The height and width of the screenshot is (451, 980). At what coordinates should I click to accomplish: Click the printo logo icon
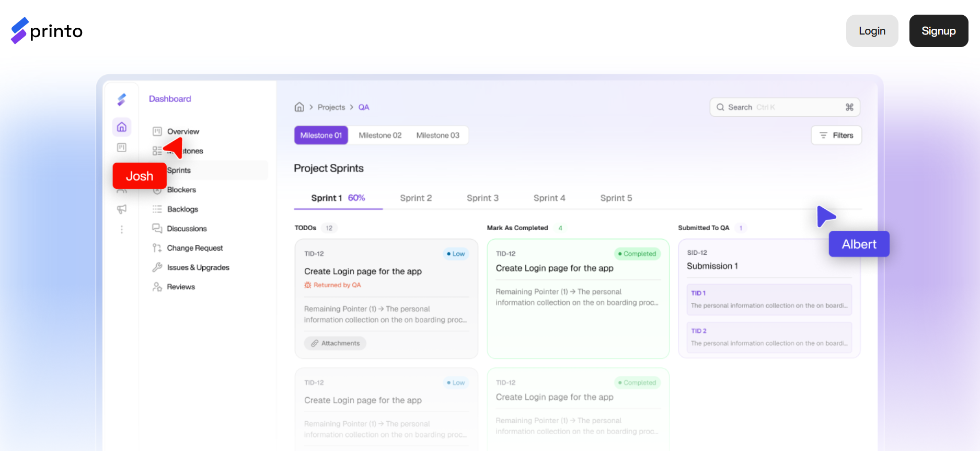[19, 30]
